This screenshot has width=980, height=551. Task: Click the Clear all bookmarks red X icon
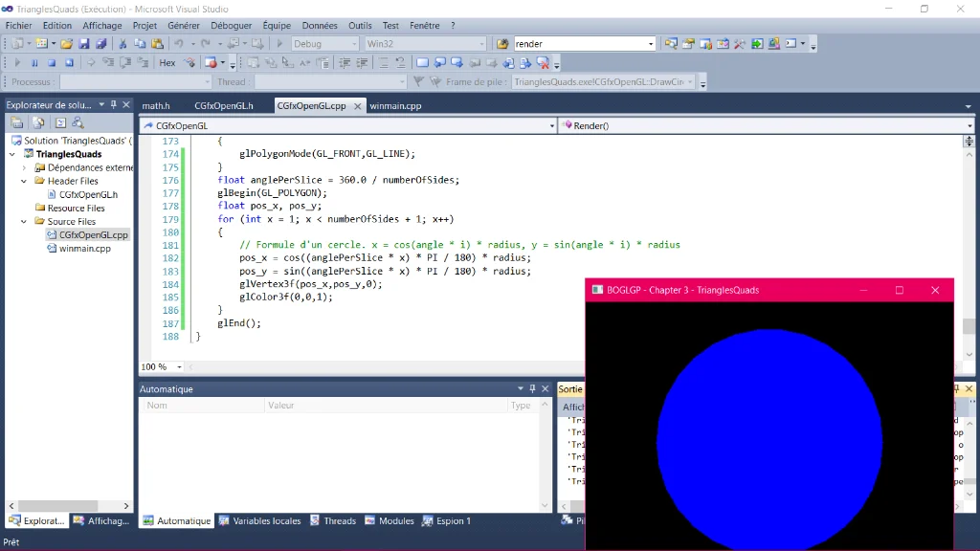pyautogui.click(x=544, y=62)
